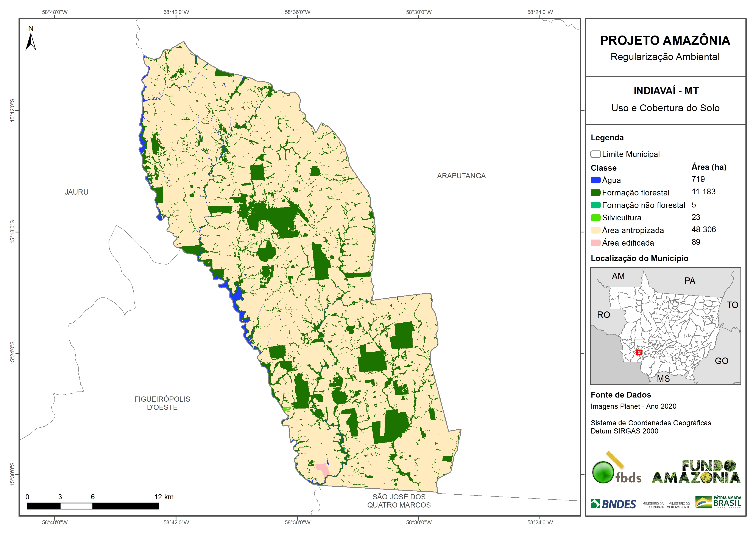Click the bright green Silvicultura swatch

[x=595, y=217]
